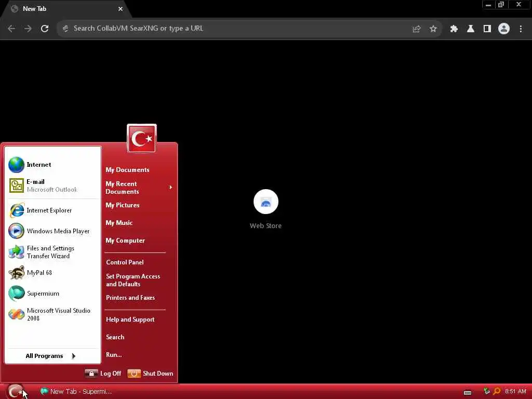Click the Log Off button
The height and width of the screenshot is (399, 532).
(x=103, y=374)
